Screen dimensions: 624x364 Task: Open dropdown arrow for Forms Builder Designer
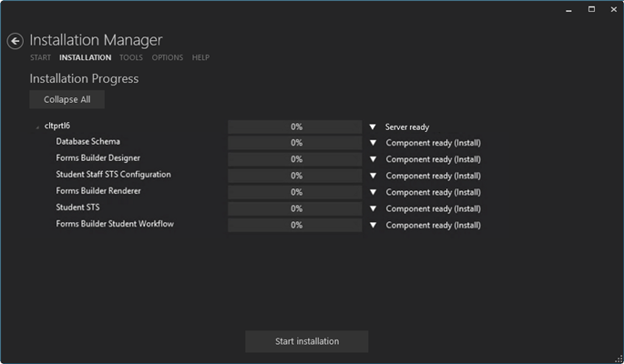click(x=373, y=159)
